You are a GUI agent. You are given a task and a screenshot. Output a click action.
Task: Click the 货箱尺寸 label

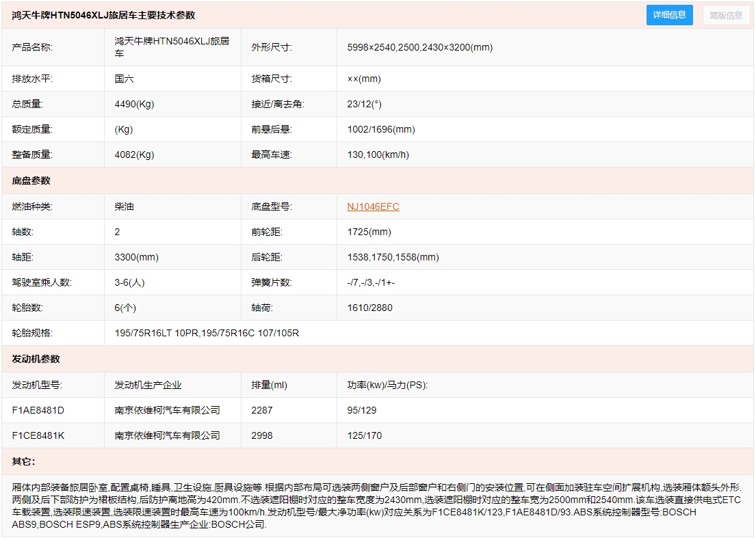[272, 79]
